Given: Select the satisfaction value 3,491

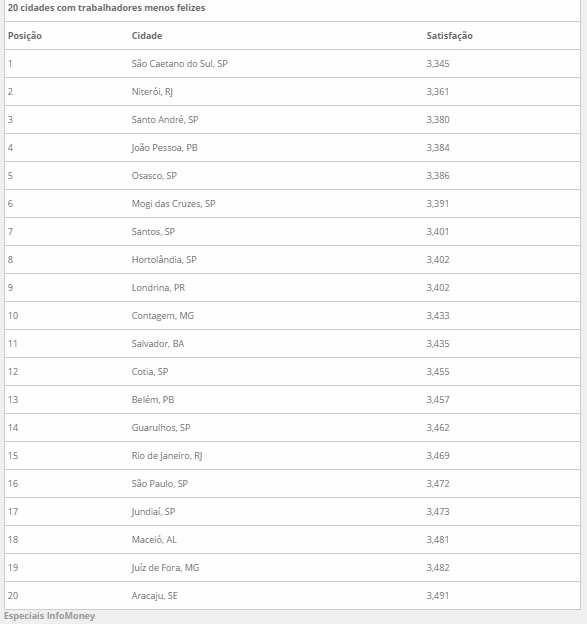Looking at the screenshot, I should [x=438, y=596].
